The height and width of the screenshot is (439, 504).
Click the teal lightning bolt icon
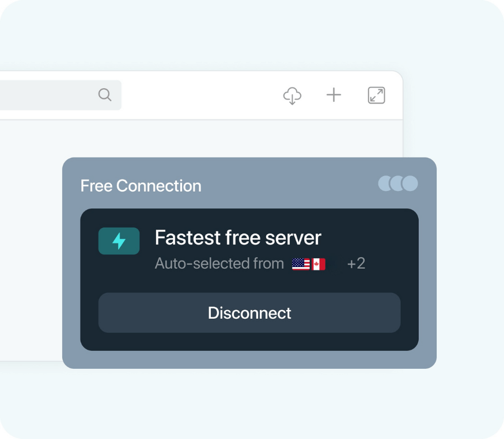(x=119, y=241)
